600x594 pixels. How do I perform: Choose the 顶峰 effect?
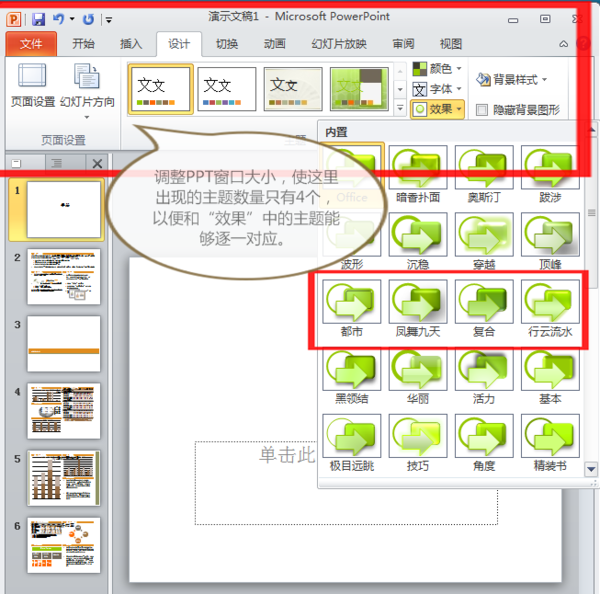(550, 242)
